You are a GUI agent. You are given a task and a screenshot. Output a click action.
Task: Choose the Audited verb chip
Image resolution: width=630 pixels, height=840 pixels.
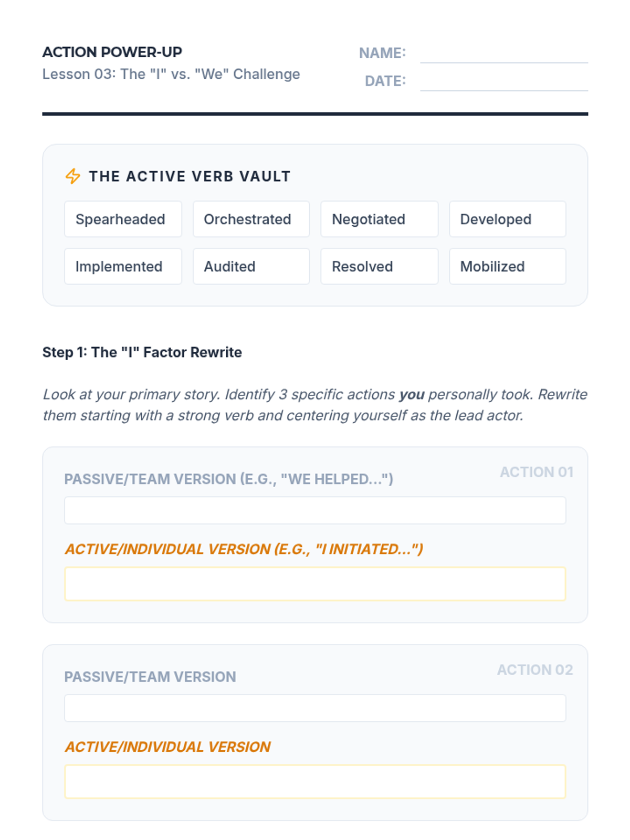click(x=251, y=266)
